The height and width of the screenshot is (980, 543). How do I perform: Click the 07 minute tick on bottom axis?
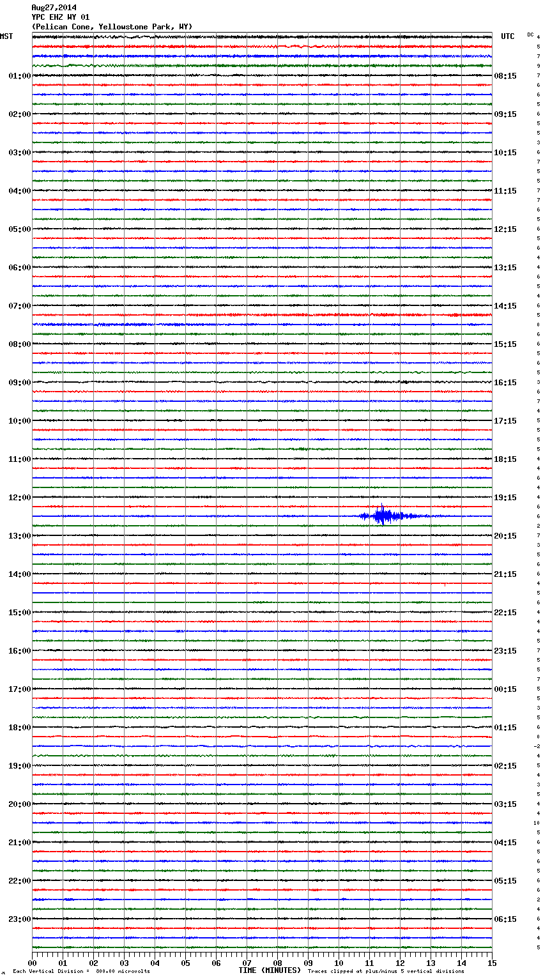(247, 963)
